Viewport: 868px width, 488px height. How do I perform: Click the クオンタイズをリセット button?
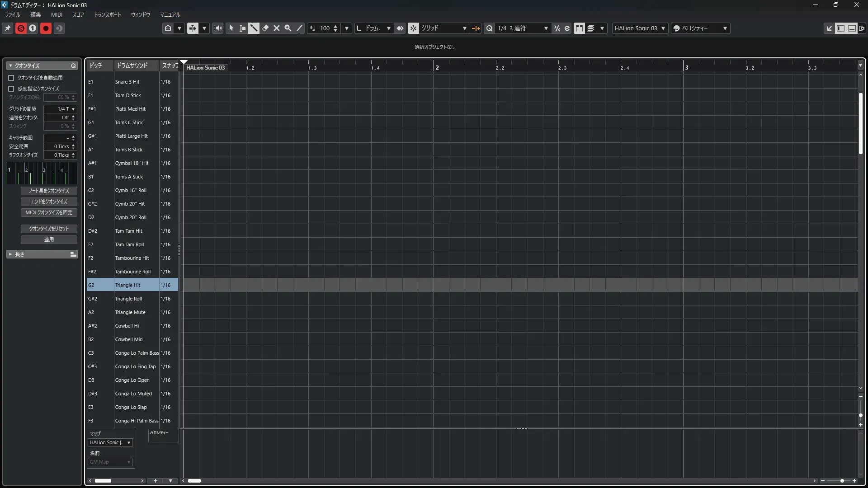(49, 229)
